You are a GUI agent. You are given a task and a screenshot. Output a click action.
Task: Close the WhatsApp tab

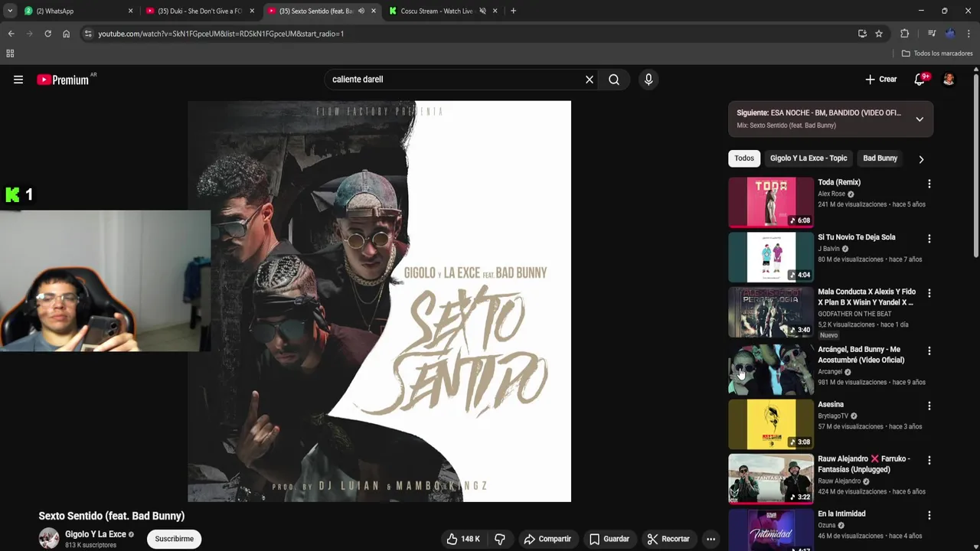[x=130, y=11]
